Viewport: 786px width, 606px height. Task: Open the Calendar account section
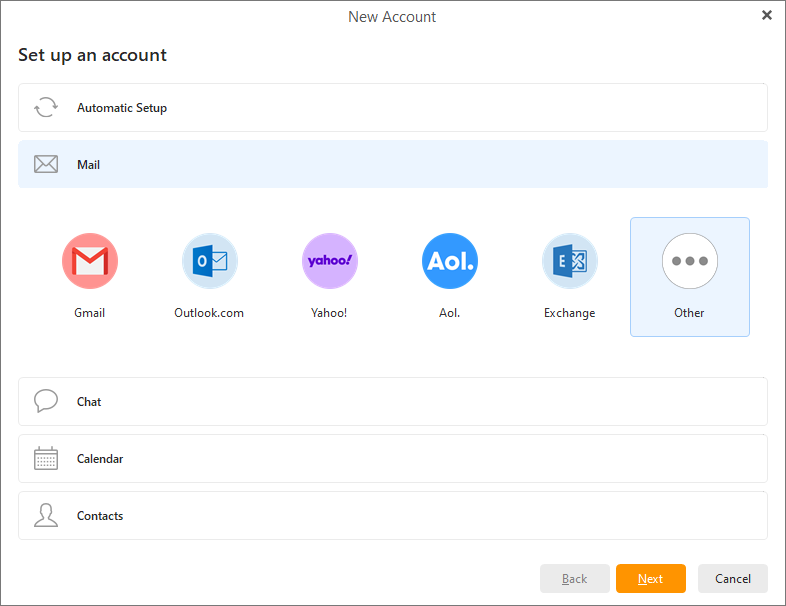392,459
